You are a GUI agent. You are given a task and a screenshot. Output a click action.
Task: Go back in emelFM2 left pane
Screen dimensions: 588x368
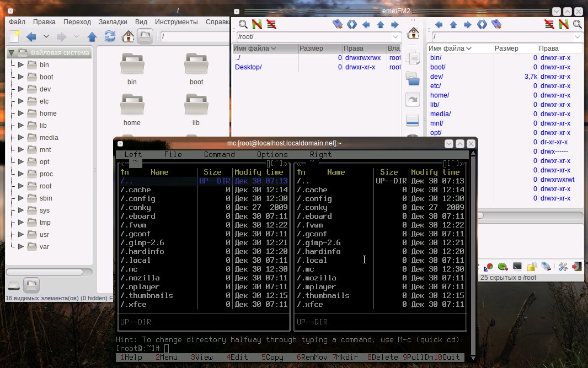coord(366,25)
